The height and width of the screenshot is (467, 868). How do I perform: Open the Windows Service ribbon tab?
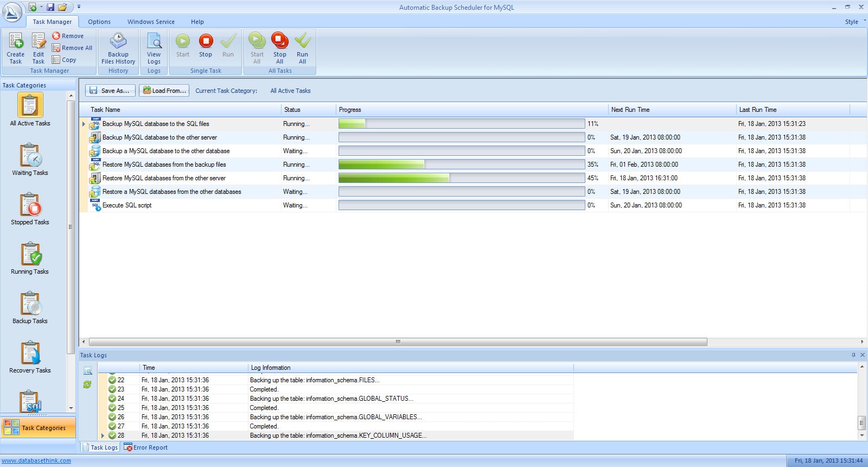pyautogui.click(x=151, y=22)
